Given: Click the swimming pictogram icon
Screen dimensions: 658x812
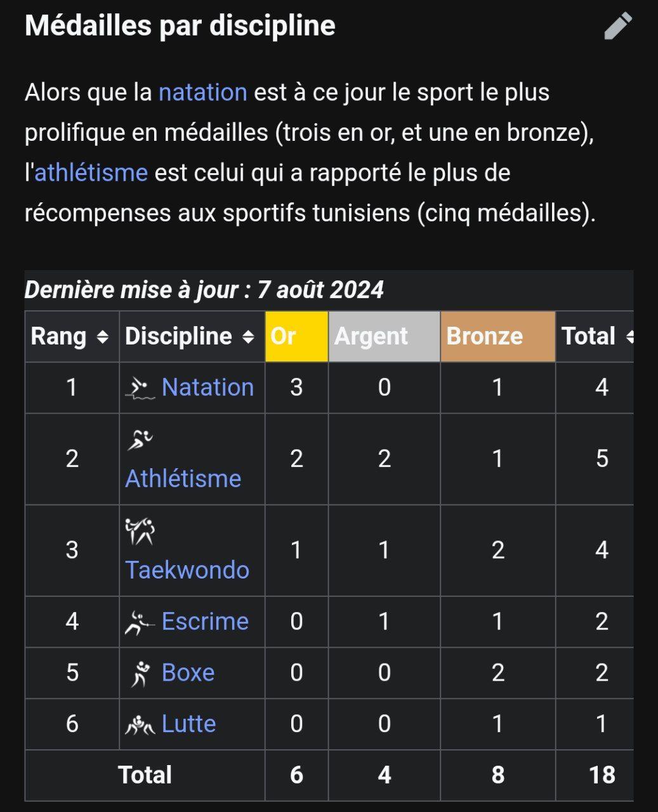Looking at the screenshot, I should (140, 388).
